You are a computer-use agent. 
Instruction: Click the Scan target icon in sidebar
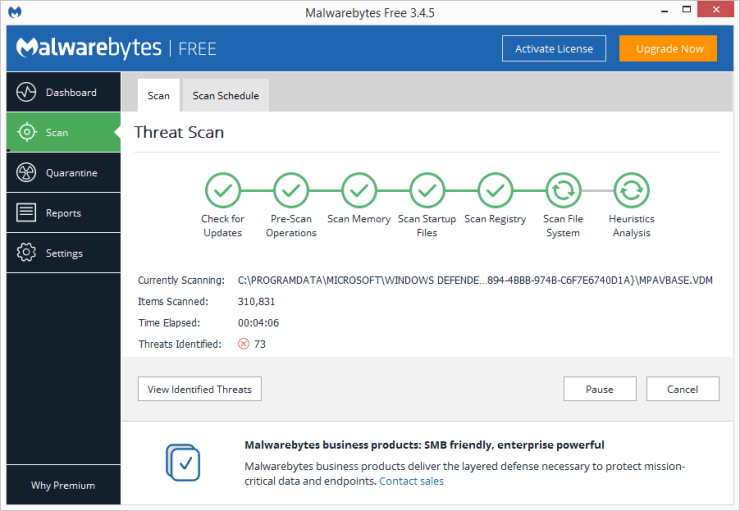point(27,132)
